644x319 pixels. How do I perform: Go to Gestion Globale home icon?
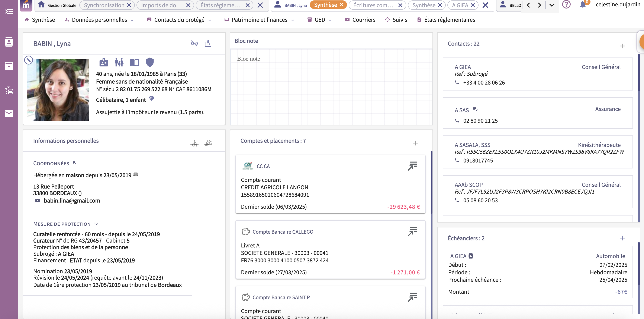[x=41, y=5]
